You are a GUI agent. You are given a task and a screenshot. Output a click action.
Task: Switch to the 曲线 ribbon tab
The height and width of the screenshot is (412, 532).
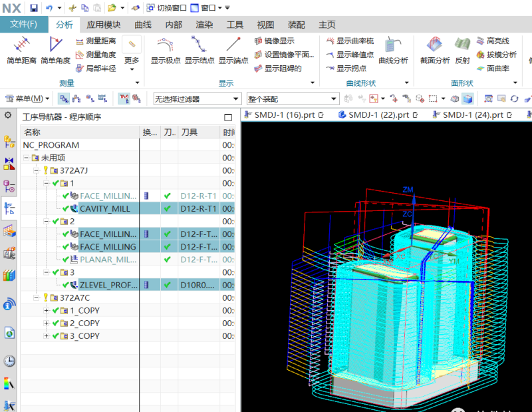(x=143, y=25)
